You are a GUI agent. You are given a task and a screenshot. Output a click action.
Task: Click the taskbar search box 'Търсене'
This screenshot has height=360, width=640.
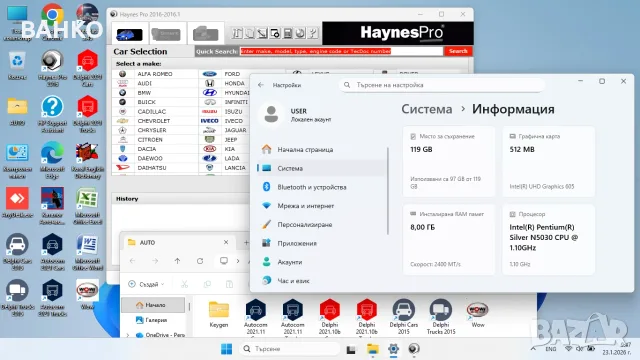290,349
